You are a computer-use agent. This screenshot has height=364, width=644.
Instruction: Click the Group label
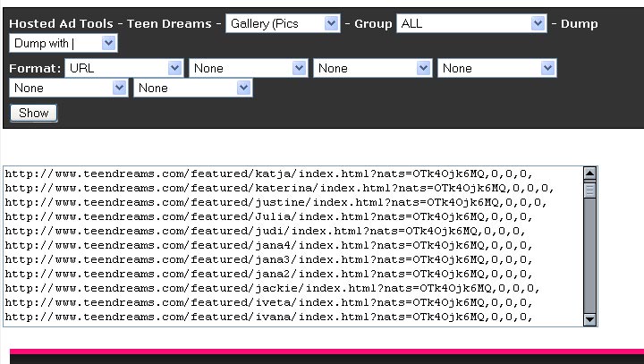pyautogui.click(x=373, y=24)
